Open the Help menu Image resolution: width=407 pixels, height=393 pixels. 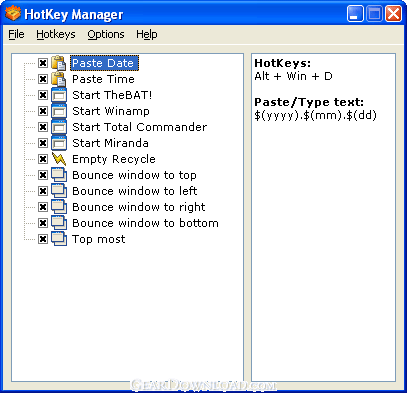147,34
